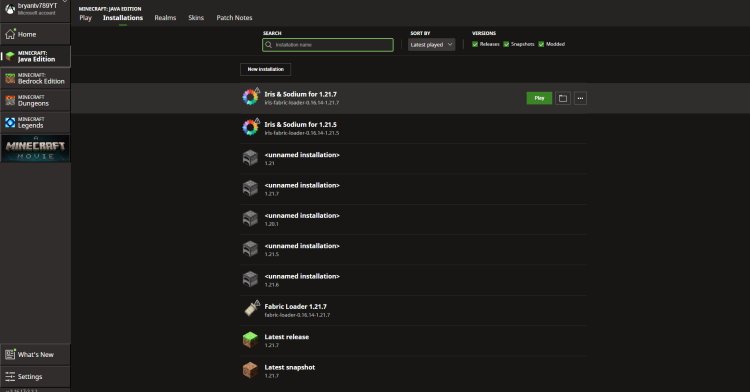
Task: Select the Latest snapshot title
Action: pyautogui.click(x=290, y=368)
